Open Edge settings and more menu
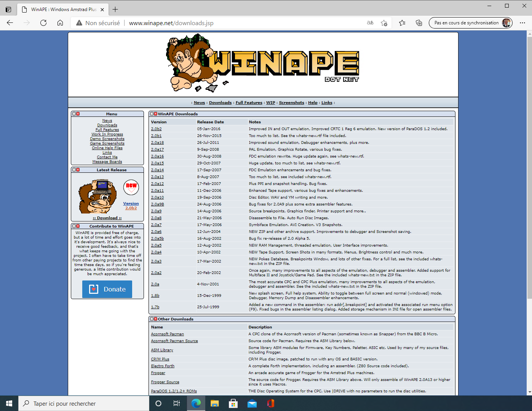The height and width of the screenshot is (411, 532). coord(522,23)
